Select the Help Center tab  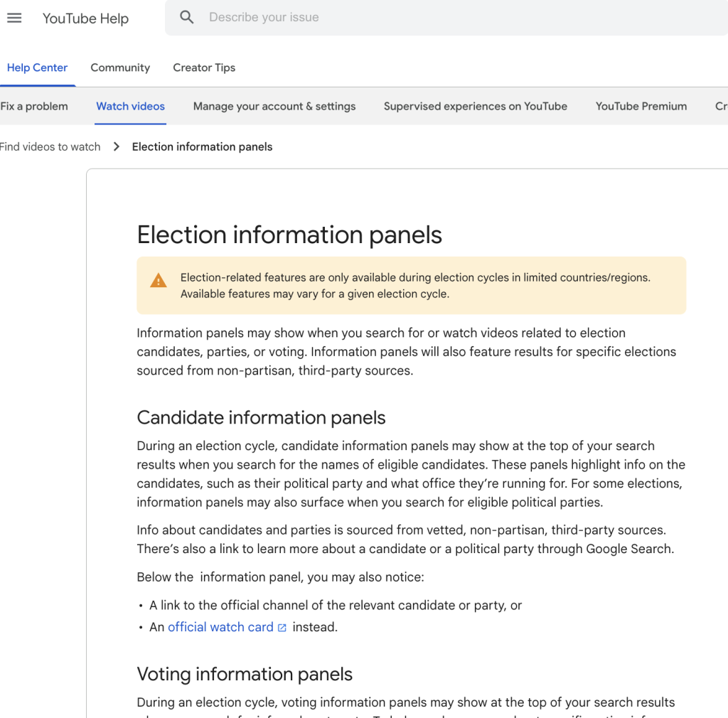[x=37, y=68]
